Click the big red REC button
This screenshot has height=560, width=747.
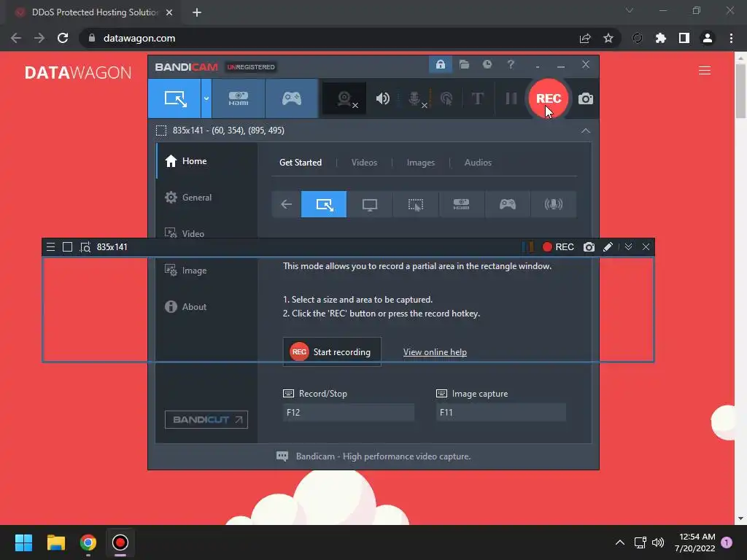(549, 98)
